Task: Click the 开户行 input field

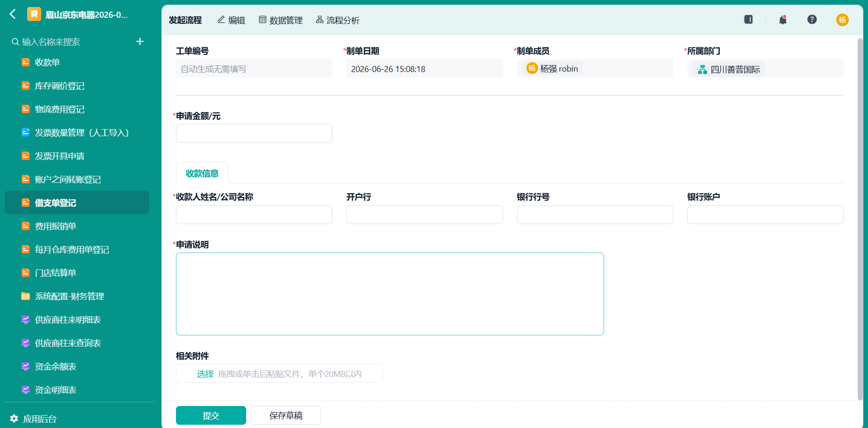Action: pos(424,215)
